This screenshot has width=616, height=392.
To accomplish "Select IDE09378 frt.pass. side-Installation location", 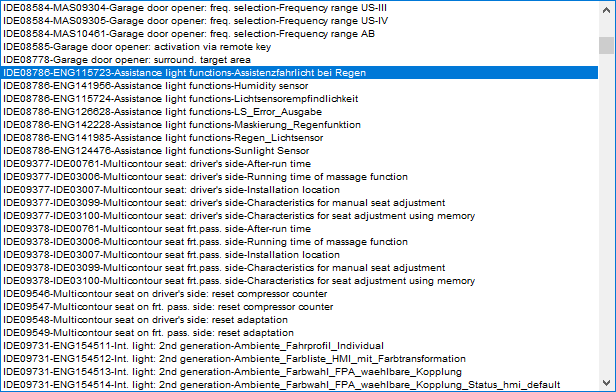I will click(x=299, y=254).
